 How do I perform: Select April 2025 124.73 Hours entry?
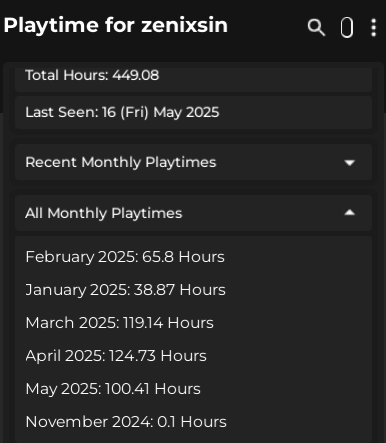116,356
